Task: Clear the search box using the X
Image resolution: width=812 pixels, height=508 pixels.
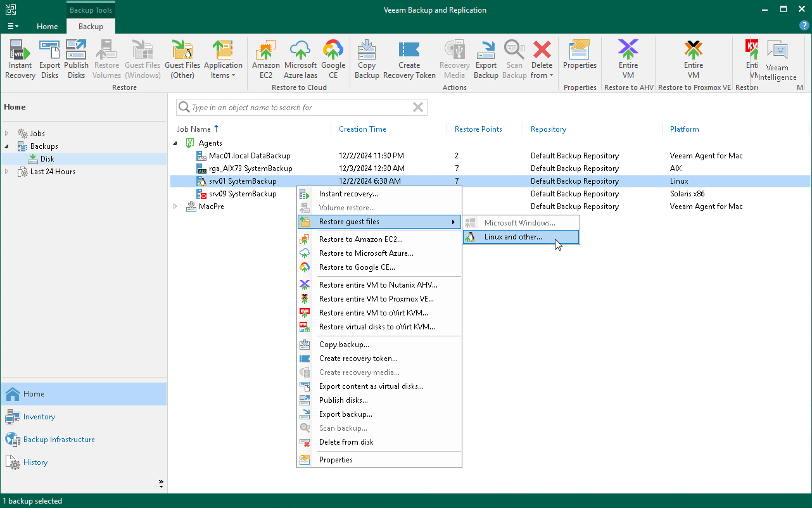Action: point(417,107)
